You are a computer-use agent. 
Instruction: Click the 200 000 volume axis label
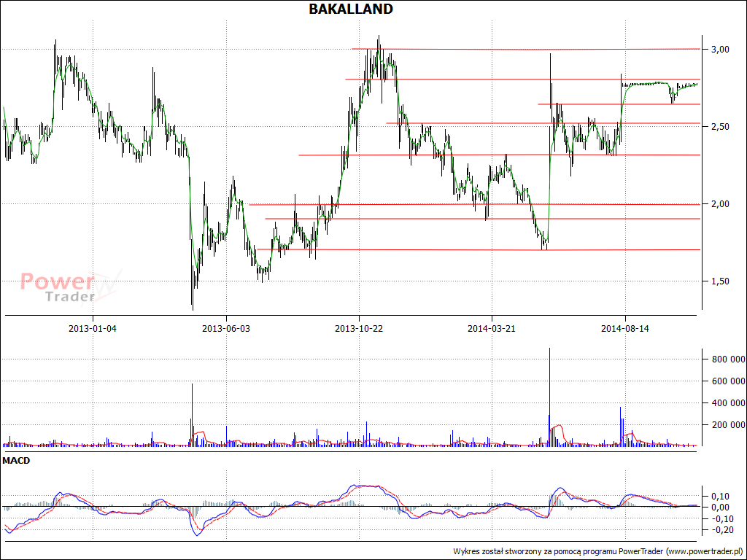[x=729, y=425]
